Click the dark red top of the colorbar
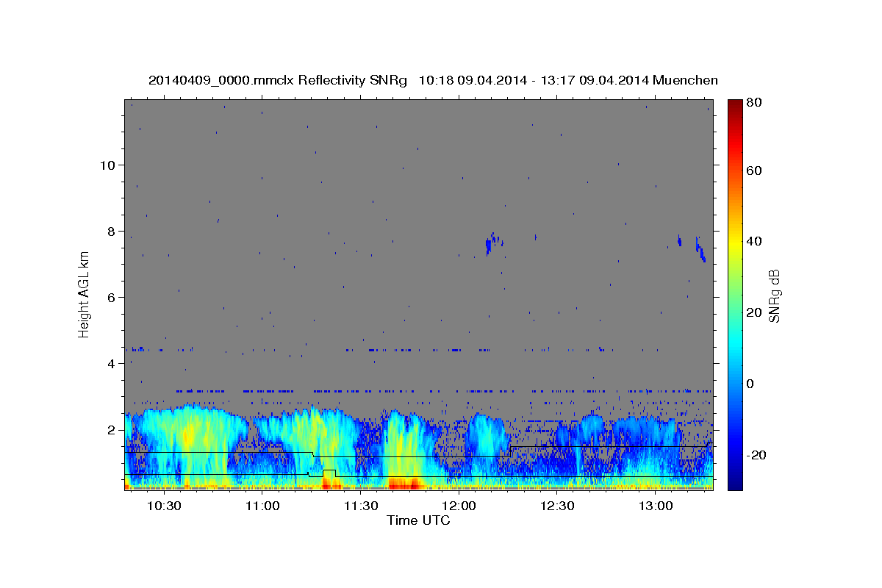This screenshot has height=588, width=882. point(734,105)
